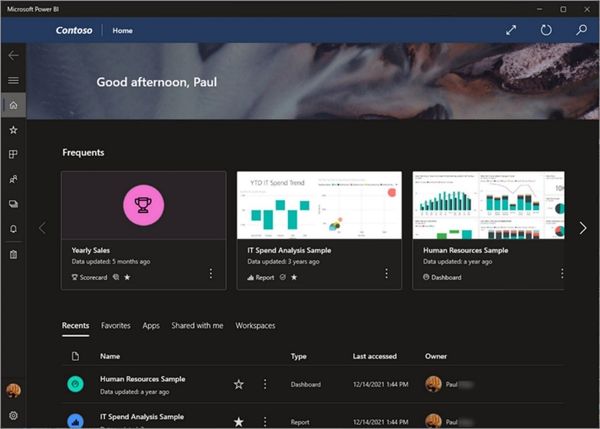Click the Dashboard label on Human Resources card
The height and width of the screenshot is (429, 600).
pos(446,277)
